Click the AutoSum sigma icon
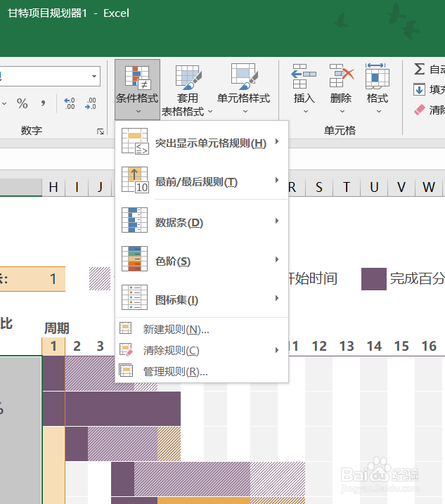Image resolution: width=445 pixels, height=504 pixels. click(419, 69)
